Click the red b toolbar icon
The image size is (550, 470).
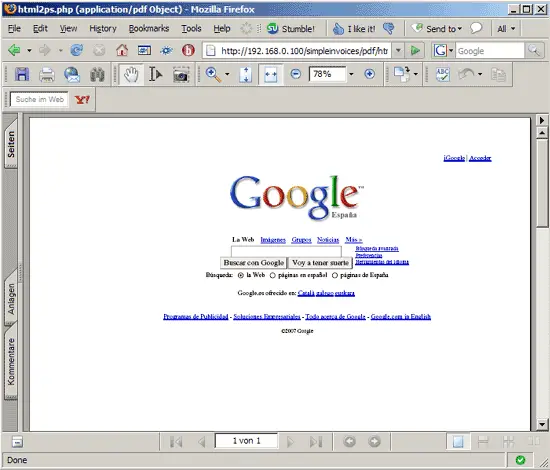[x=188, y=51]
